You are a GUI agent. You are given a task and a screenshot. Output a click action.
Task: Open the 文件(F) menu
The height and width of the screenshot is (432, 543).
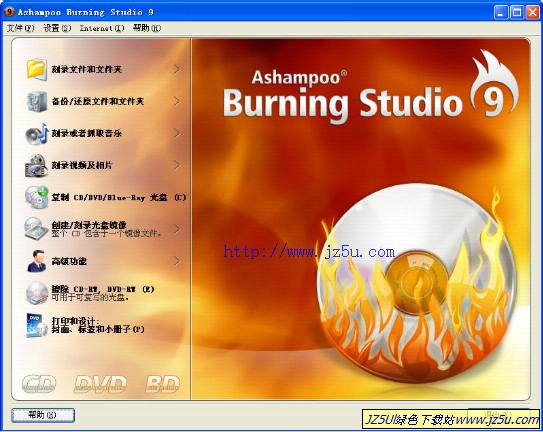(x=20, y=28)
